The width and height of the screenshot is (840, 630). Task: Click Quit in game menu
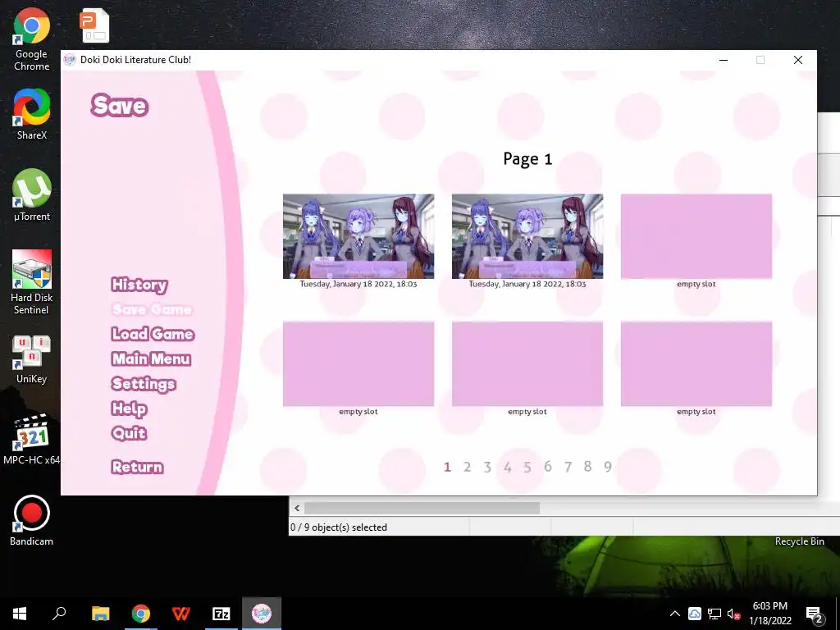(x=129, y=433)
